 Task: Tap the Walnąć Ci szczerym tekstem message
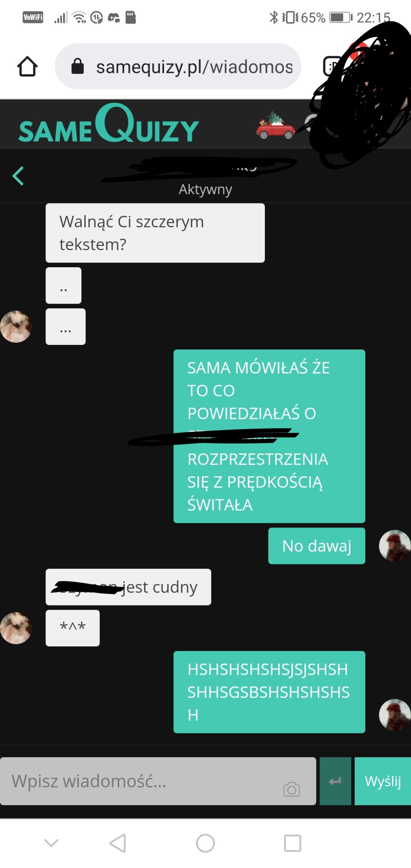coord(155,233)
